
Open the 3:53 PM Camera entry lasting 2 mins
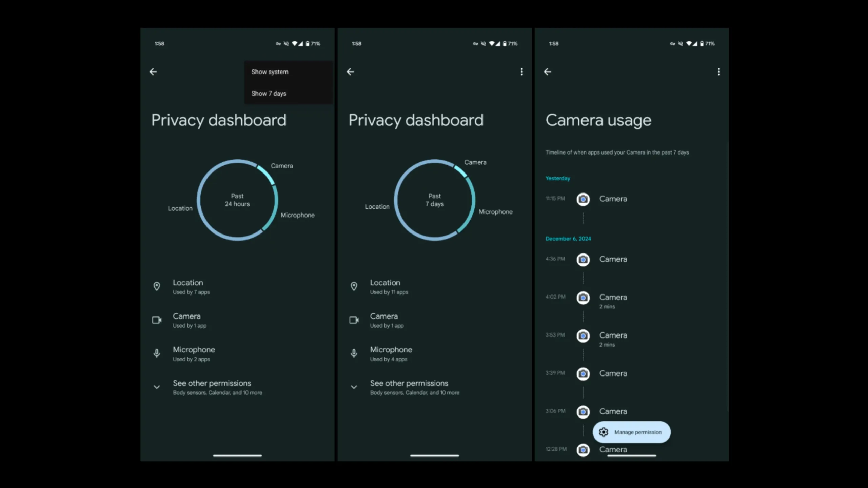[613, 339]
